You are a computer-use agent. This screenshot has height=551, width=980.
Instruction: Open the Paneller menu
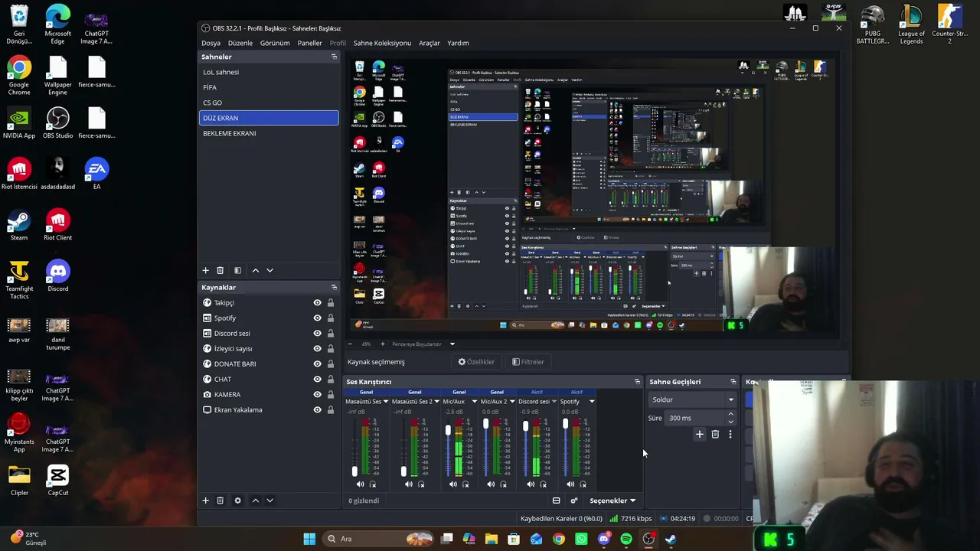[309, 43]
